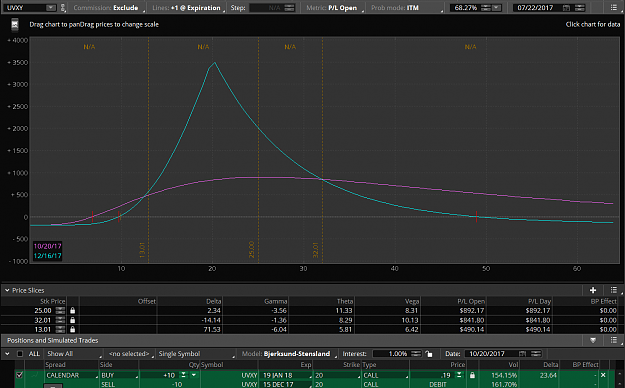
Task: Click the 71.53 delta value cell
Action: point(212,329)
